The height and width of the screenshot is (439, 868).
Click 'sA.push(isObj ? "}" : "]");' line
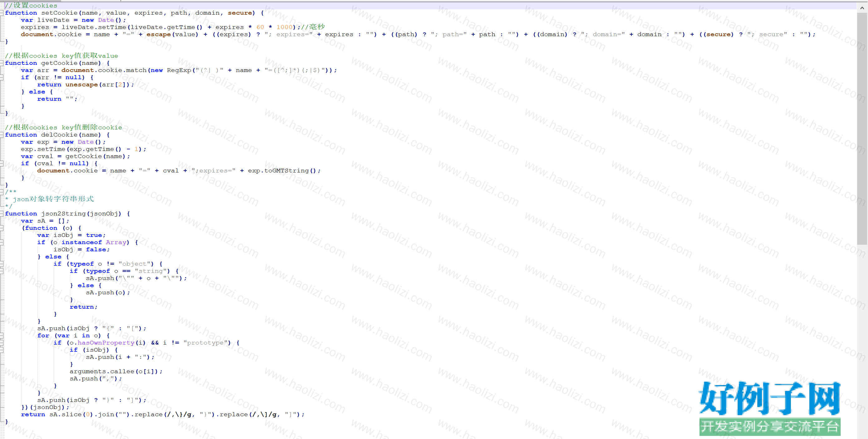pyautogui.click(x=92, y=400)
